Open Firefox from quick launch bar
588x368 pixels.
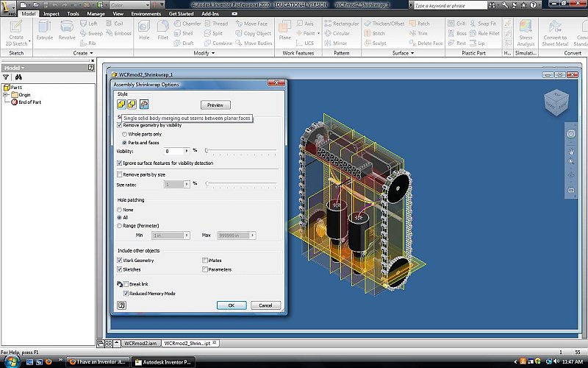tap(49, 362)
